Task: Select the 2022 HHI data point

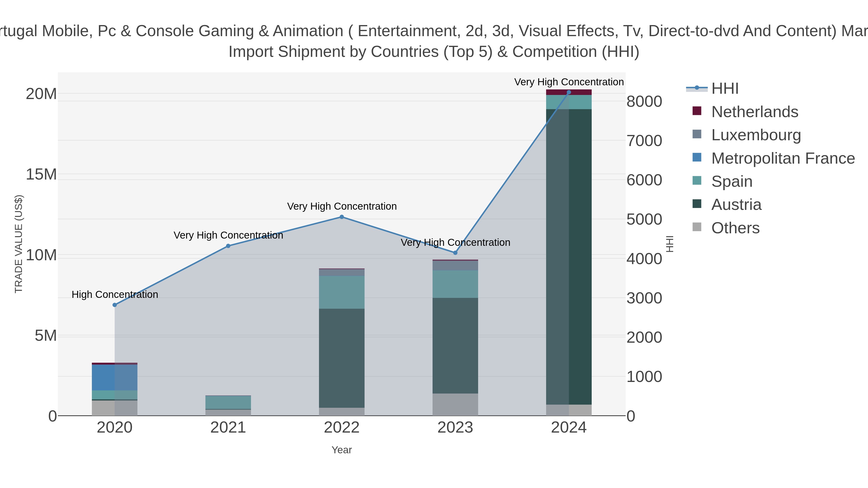Action: pos(342,217)
